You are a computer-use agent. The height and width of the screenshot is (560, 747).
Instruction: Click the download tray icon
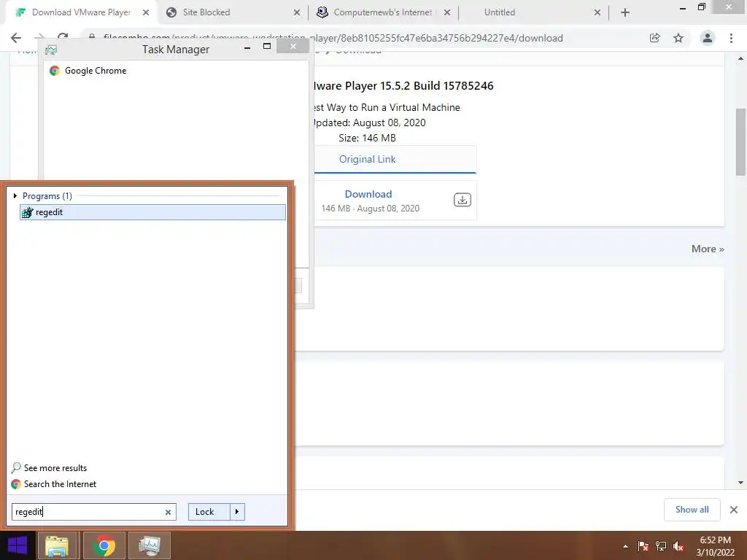[x=462, y=200]
